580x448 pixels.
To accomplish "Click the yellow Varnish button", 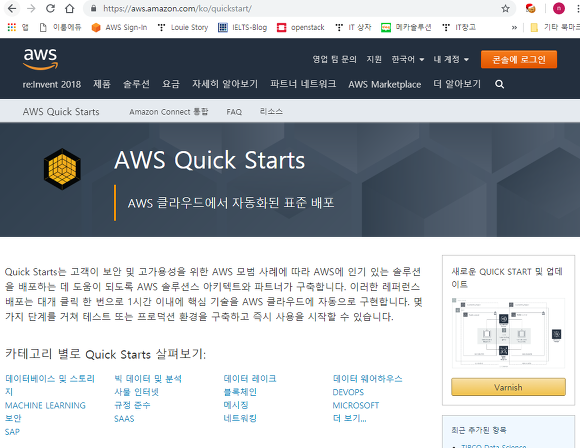I will pyautogui.click(x=508, y=387).
